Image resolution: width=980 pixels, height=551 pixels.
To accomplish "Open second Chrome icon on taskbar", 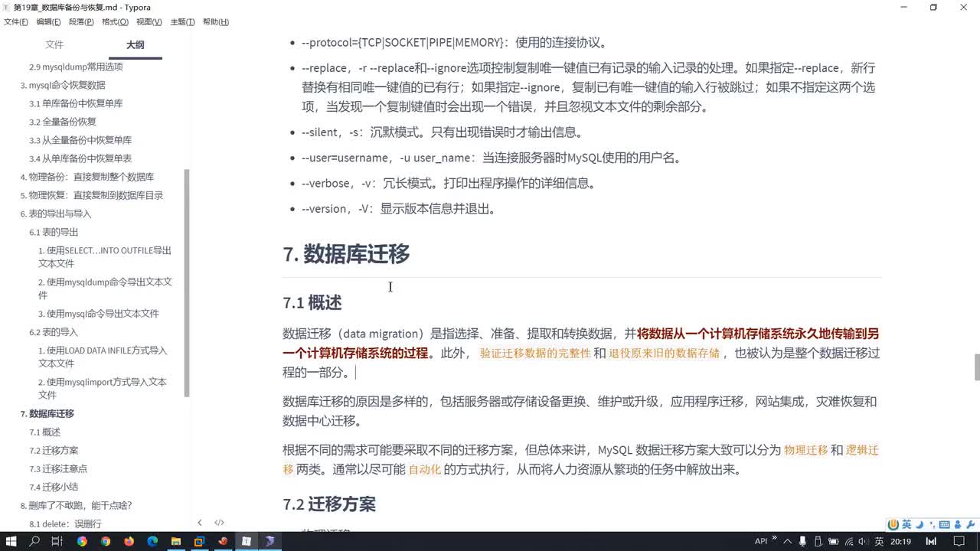I will 106,541.
